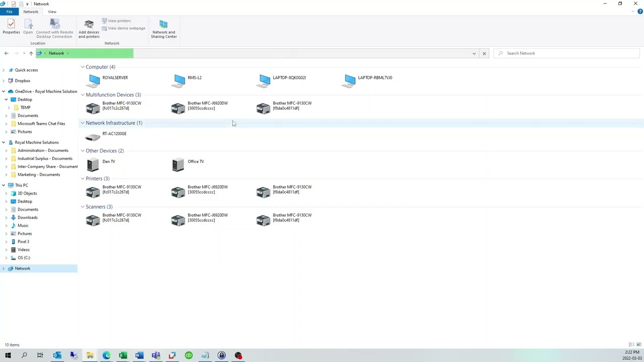Stop loading with address bar X
Screen dimensions: 644x362
[x=484, y=53]
